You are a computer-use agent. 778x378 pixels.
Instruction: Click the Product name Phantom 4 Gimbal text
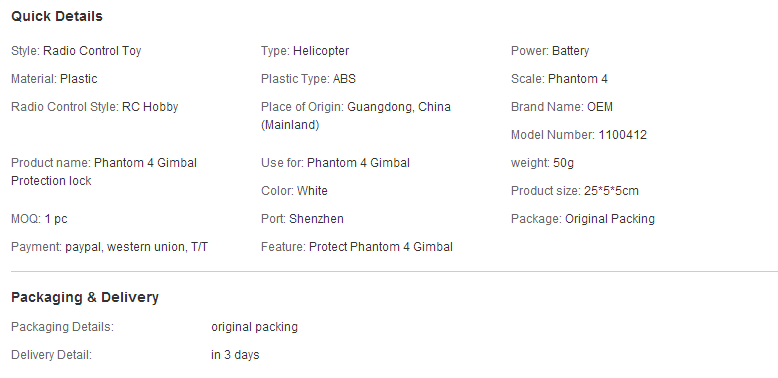(104, 163)
